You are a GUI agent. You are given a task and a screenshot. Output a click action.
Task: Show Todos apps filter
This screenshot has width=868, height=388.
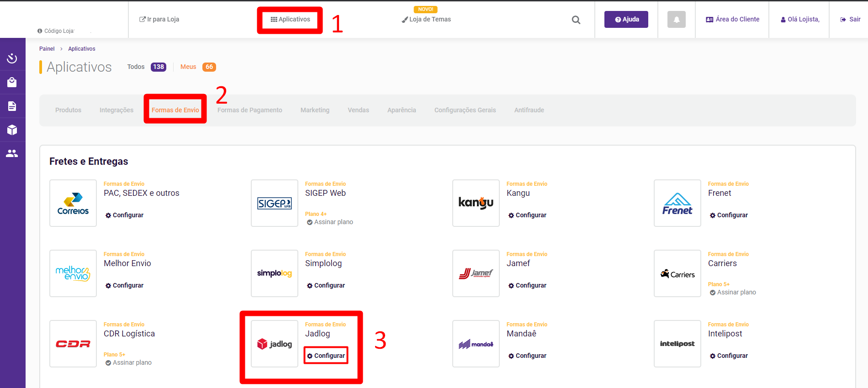tap(136, 67)
